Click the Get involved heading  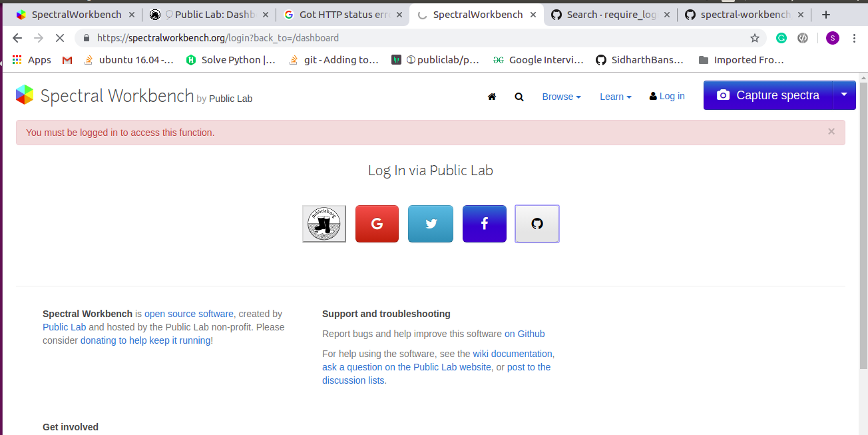pyautogui.click(x=71, y=427)
